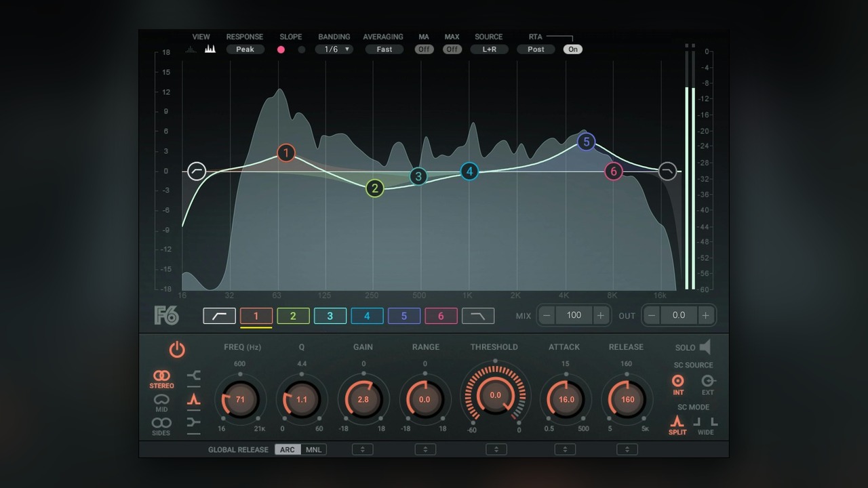Open the Banding 1/6 dropdown
This screenshot has height=488, width=868.
pos(334,49)
